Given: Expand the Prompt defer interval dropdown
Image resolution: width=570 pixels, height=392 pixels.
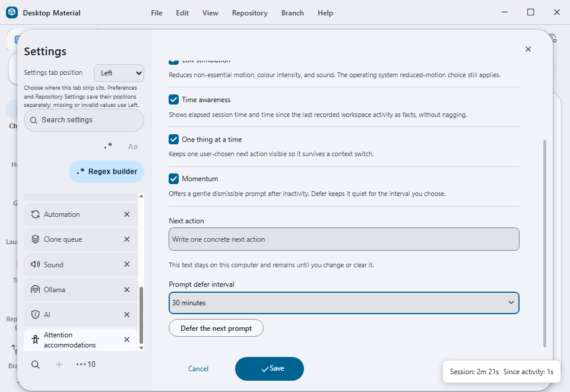Looking at the screenshot, I should [x=344, y=303].
